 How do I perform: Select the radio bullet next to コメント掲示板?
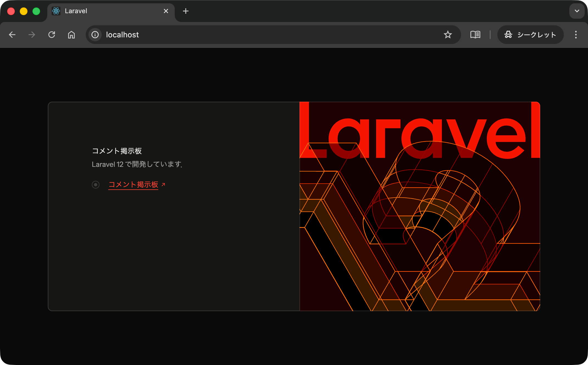click(95, 184)
